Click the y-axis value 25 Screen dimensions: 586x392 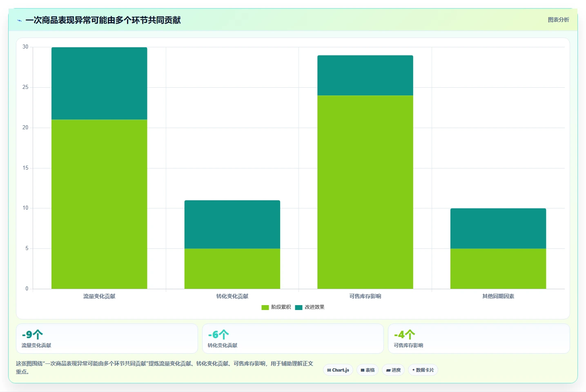[x=25, y=87]
